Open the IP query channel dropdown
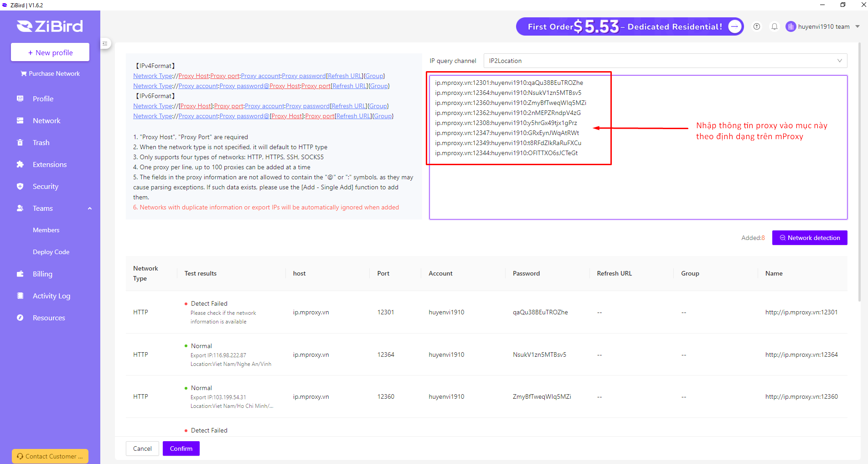Viewport: 868px width, 464px height. click(x=665, y=61)
